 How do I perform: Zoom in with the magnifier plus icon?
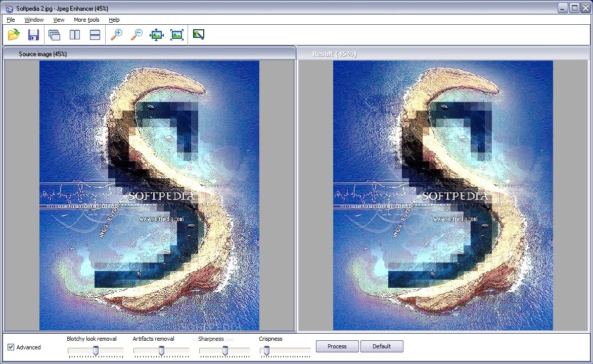116,35
